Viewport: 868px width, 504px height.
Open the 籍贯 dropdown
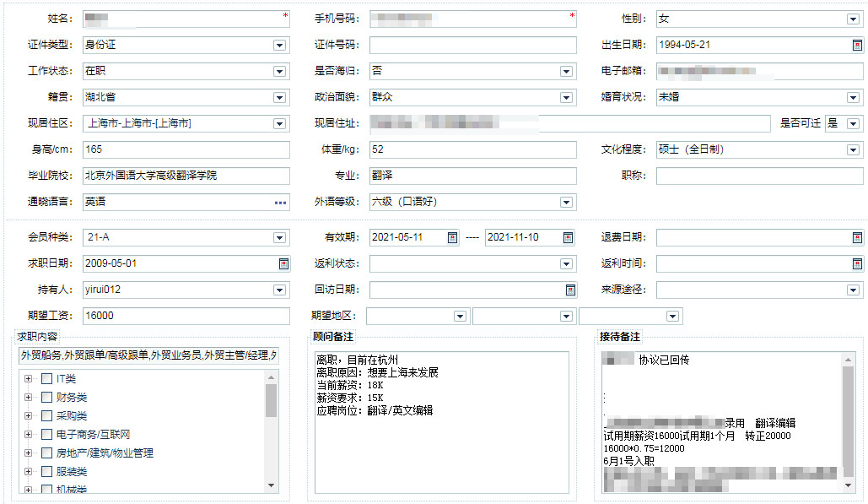[279, 97]
